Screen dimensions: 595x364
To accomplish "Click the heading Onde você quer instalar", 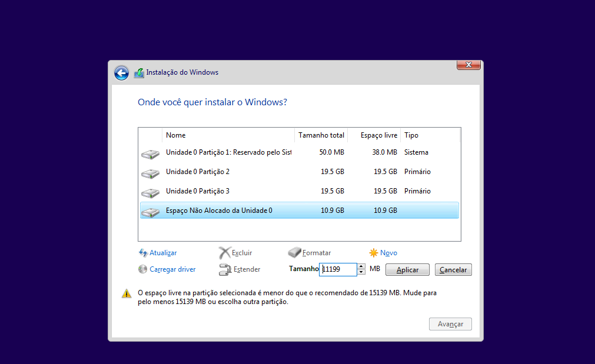I will (x=212, y=102).
